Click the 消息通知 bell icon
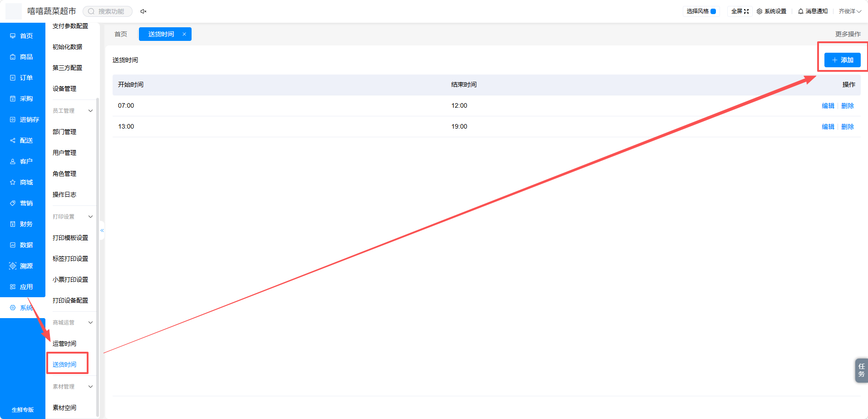Screen dimensions: 868x419 click(x=801, y=11)
